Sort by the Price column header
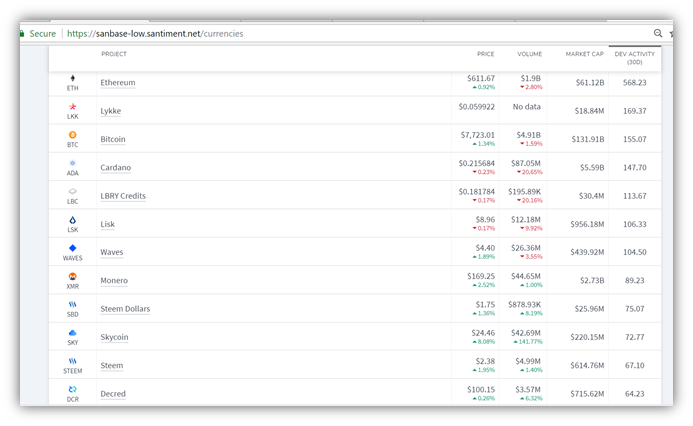The height and width of the screenshot is (426, 693). [486, 54]
